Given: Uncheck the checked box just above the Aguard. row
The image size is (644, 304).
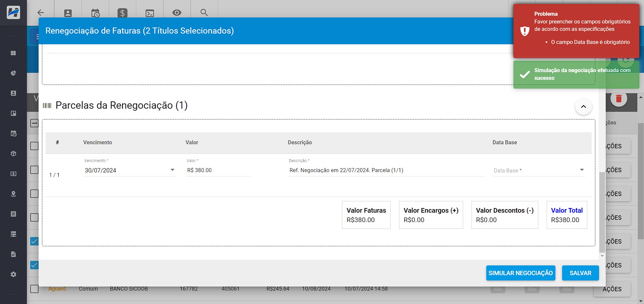Looking at the screenshot, I should [34, 265].
